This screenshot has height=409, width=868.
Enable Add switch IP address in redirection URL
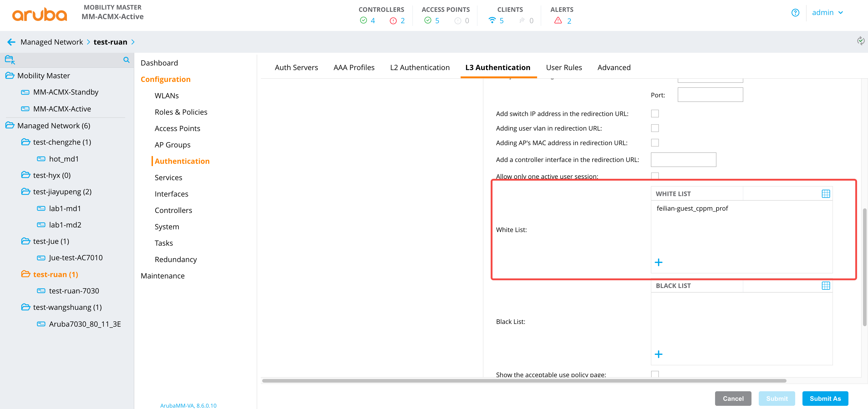click(655, 114)
